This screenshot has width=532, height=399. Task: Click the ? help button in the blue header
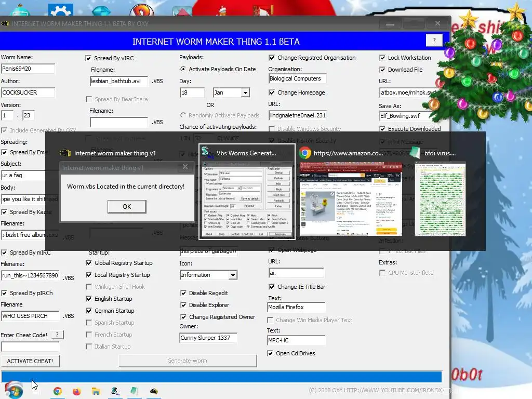434,40
